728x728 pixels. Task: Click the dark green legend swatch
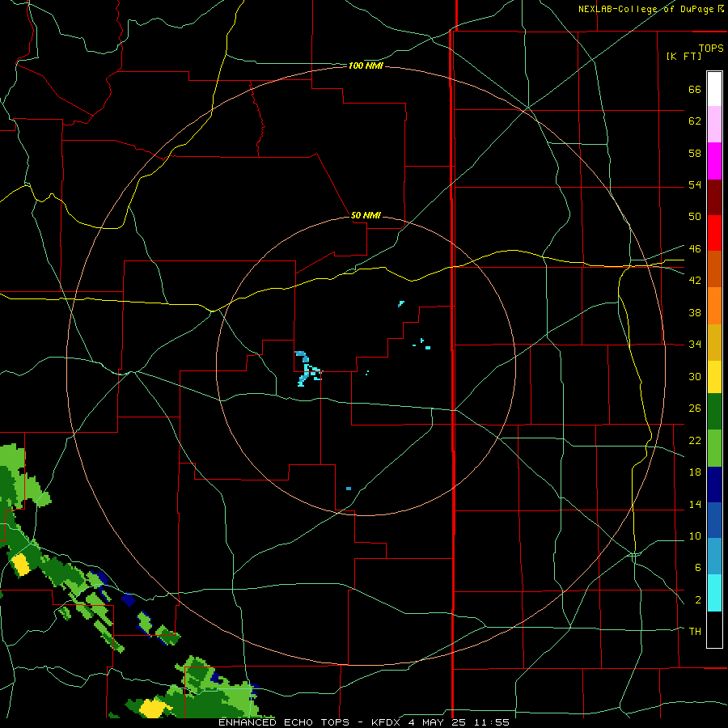714,412
